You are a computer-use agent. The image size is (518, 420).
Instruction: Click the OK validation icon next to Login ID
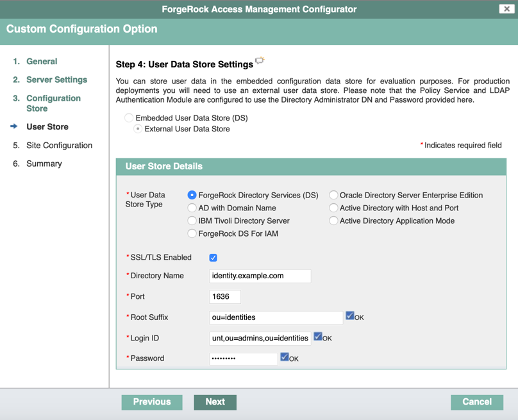318,337
